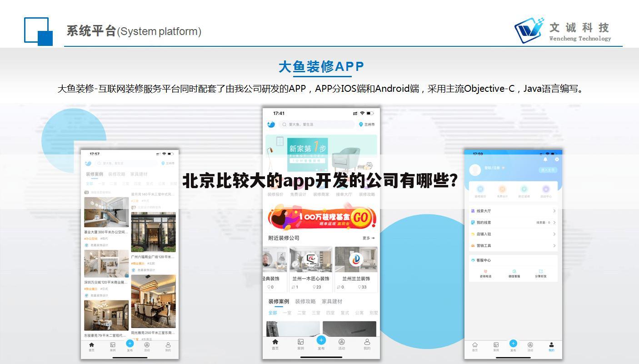Open the 兰州市 location selector in middle phone

(x=367, y=124)
